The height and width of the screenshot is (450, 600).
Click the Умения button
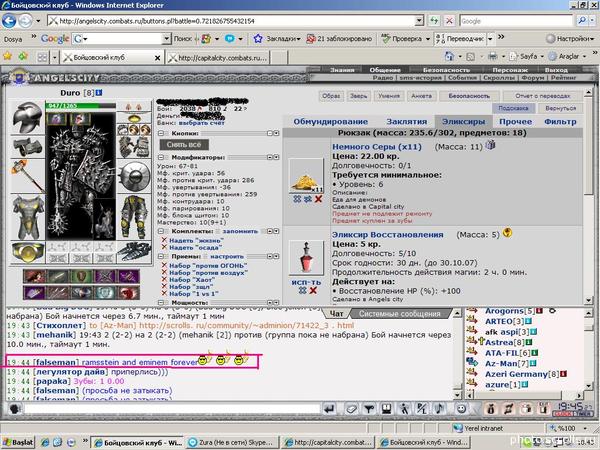(389, 96)
